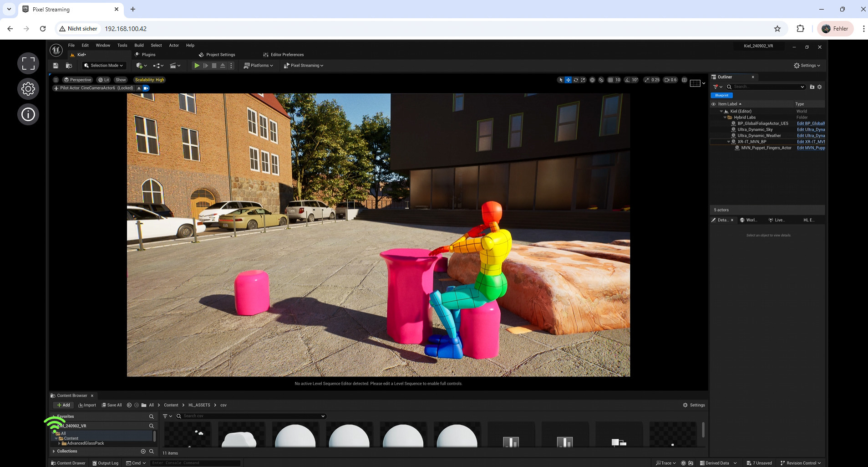Open Pixel Streaming info circle icon
The width and height of the screenshot is (868, 467).
pos(28,114)
